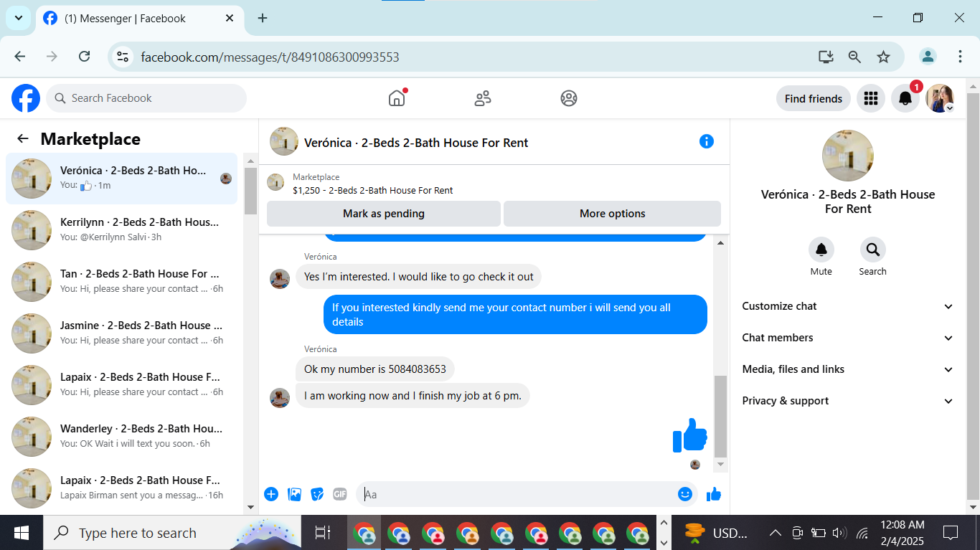The height and width of the screenshot is (550, 980).
Task: Open Lapaix Birman sent you a message chat
Action: click(122, 488)
